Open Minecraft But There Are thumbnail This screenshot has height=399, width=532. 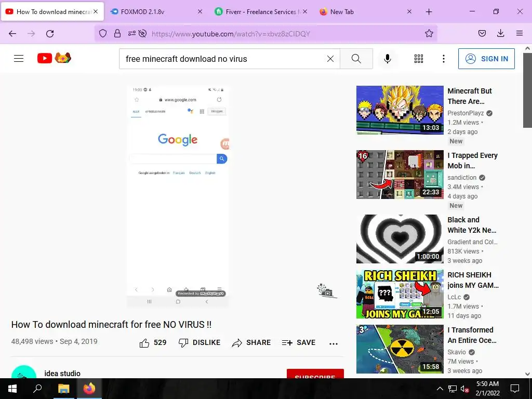pyautogui.click(x=400, y=110)
